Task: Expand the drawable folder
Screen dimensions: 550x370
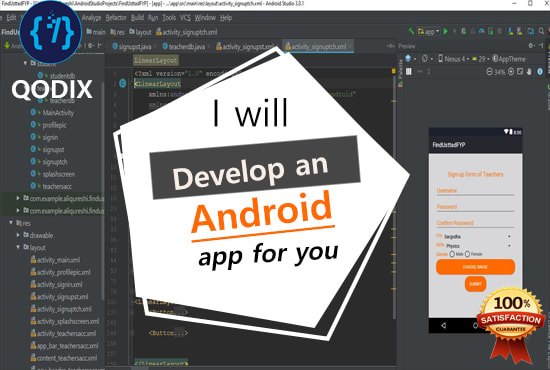Action: [x=18, y=235]
